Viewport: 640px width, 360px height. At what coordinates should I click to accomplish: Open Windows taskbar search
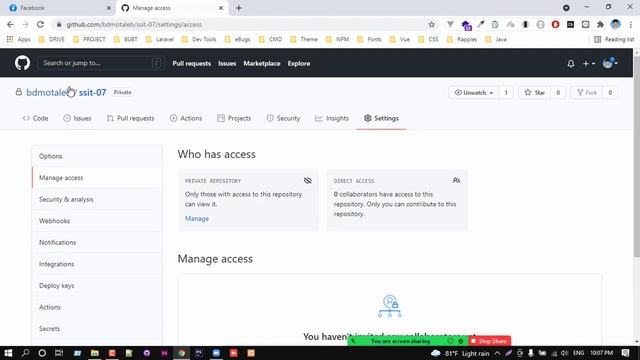coord(25,353)
